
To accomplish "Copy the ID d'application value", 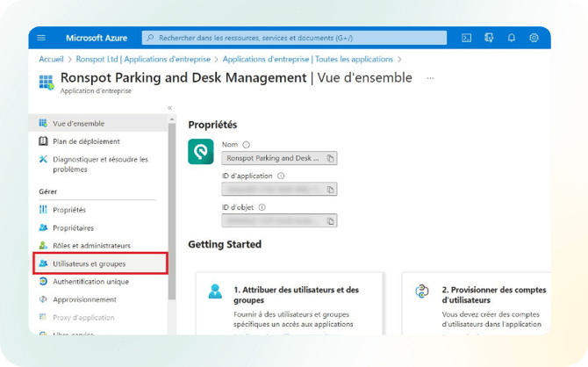I will pos(330,190).
